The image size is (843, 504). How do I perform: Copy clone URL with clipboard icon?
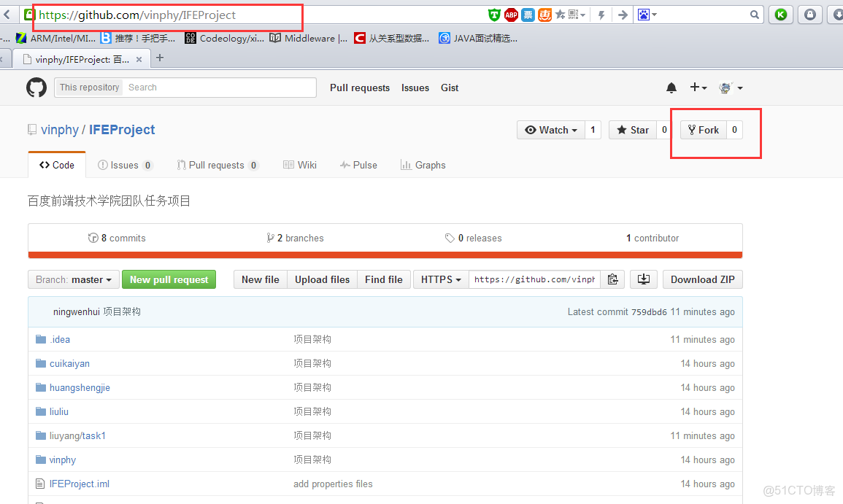tap(612, 279)
